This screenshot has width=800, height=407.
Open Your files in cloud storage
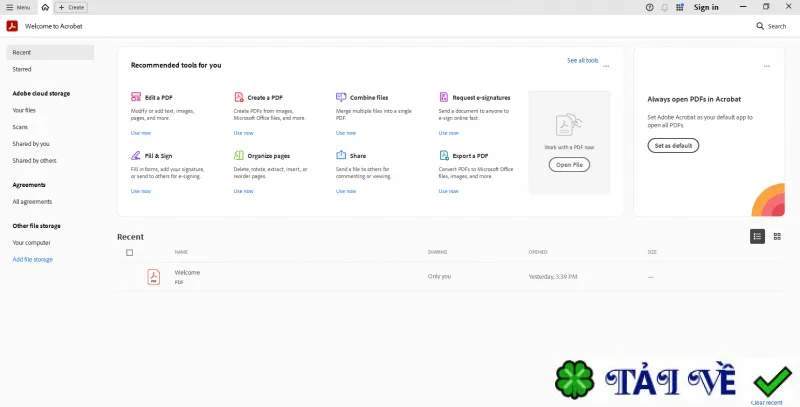(x=24, y=110)
